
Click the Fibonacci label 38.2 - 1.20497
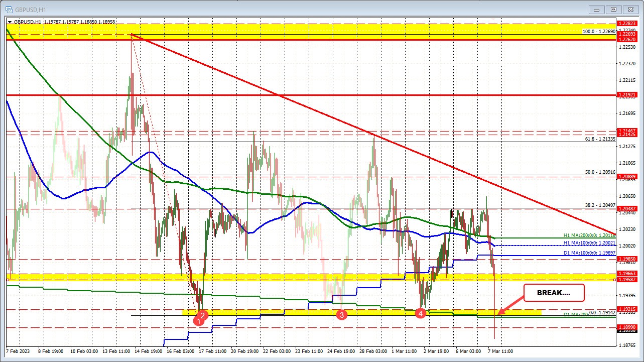[600, 205]
